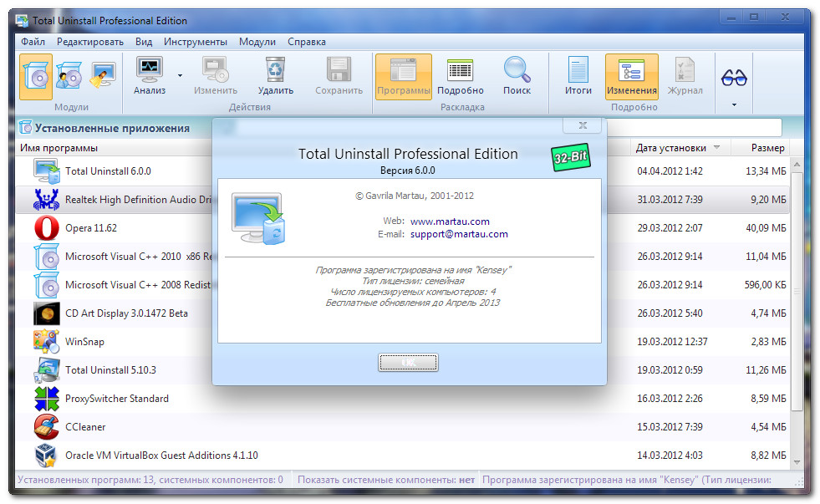Expand the dropdown arrow below the glasses
This screenshot has width=820, height=504.
(734, 105)
